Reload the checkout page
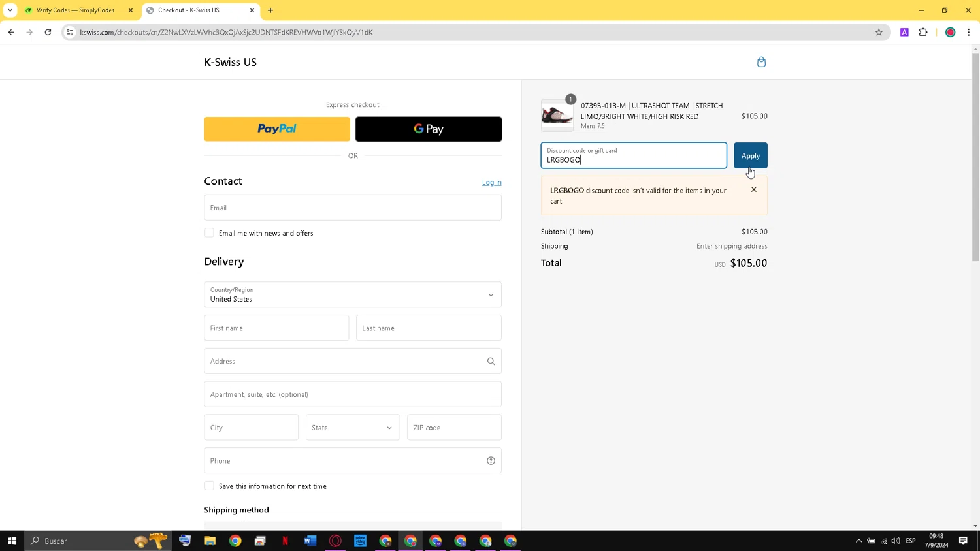Viewport: 980px width, 551px height. [48, 32]
